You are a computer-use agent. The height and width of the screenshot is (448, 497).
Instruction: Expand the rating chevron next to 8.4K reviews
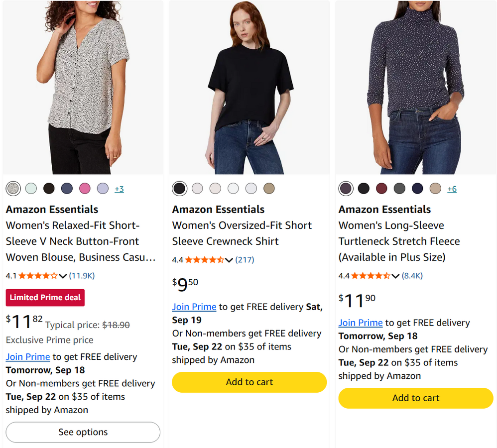(x=395, y=276)
